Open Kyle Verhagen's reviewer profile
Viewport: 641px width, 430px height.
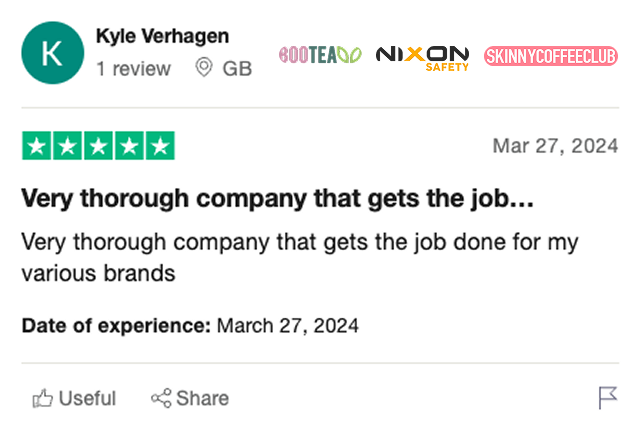click(x=162, y=36)
